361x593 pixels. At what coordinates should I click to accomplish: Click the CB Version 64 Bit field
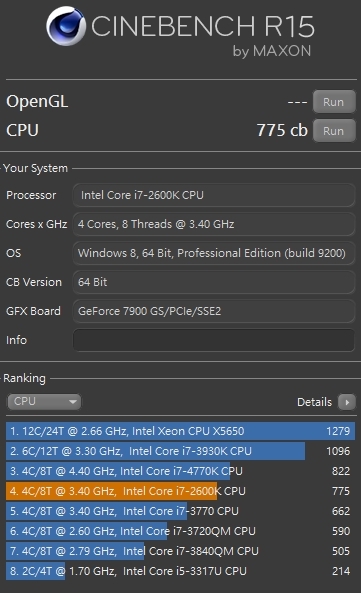click(214, 282)
